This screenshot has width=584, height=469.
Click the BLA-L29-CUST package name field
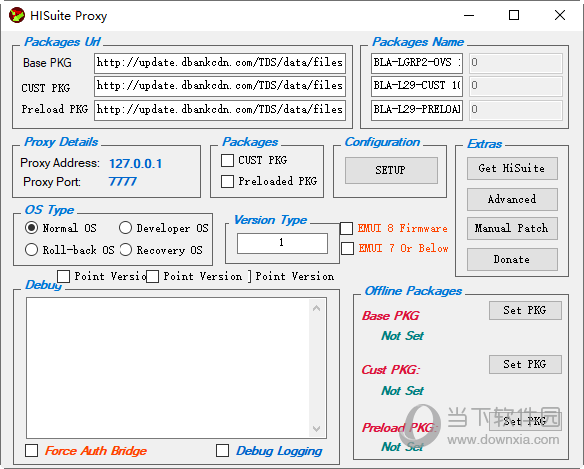pos(417,86)
